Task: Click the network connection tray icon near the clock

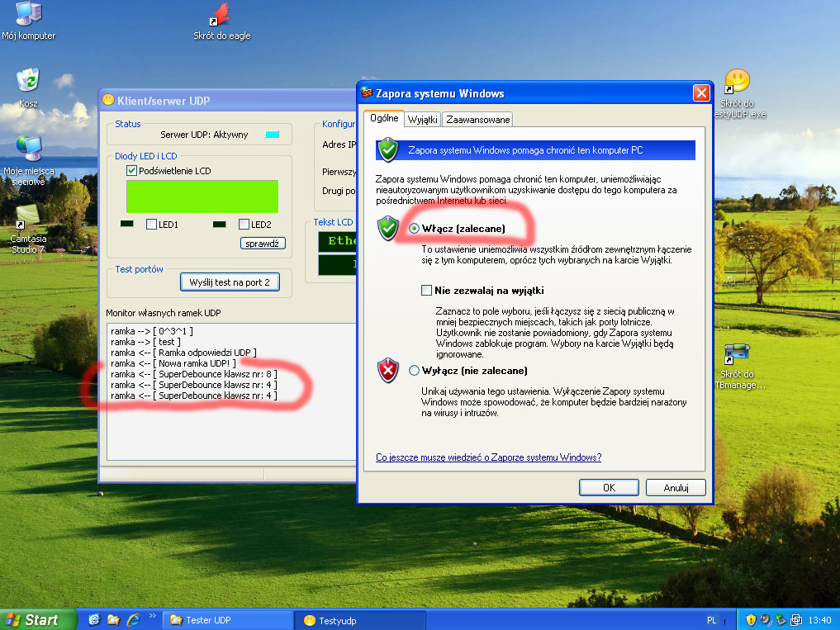Action: pos(796,620)
